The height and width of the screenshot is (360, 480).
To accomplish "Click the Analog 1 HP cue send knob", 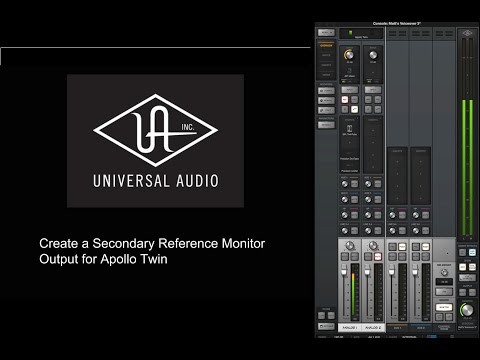I will (345, 215).
